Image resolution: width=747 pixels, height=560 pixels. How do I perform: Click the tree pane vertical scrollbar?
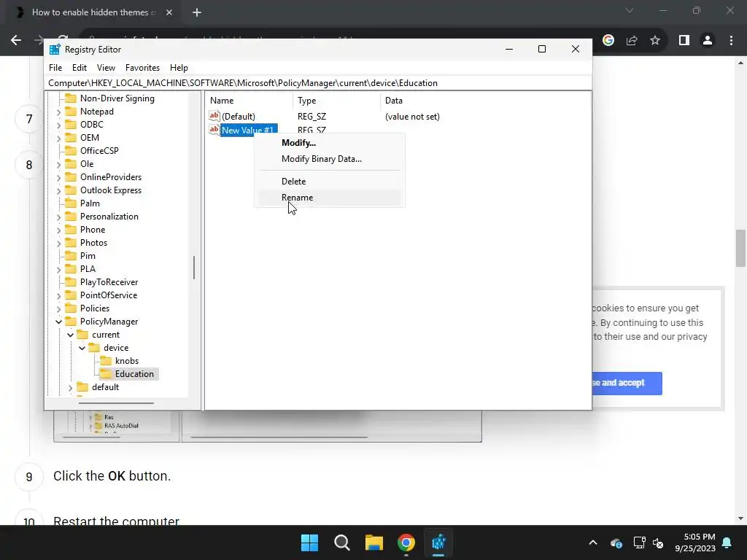click(x=194, y=268)
